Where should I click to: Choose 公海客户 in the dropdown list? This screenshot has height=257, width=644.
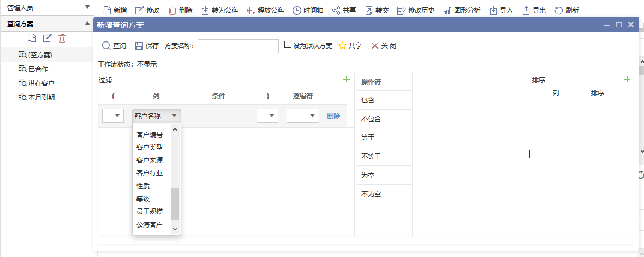tap(150, 224)
